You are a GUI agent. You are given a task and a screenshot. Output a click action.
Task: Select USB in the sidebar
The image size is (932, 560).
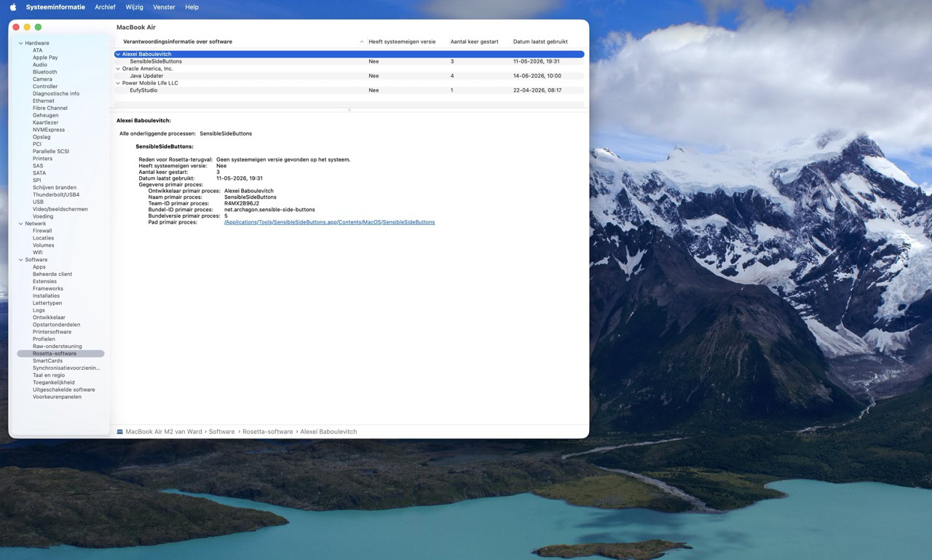click(38, 202)
